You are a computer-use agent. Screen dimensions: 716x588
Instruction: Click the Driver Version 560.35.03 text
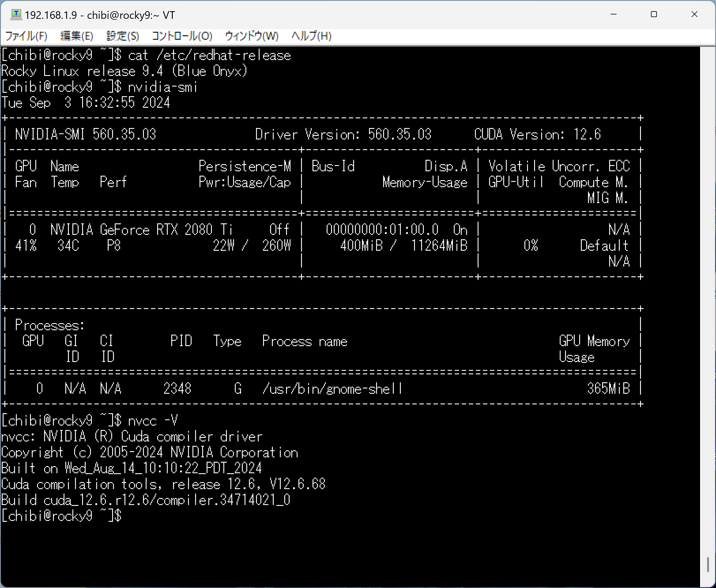click(343, 134)
